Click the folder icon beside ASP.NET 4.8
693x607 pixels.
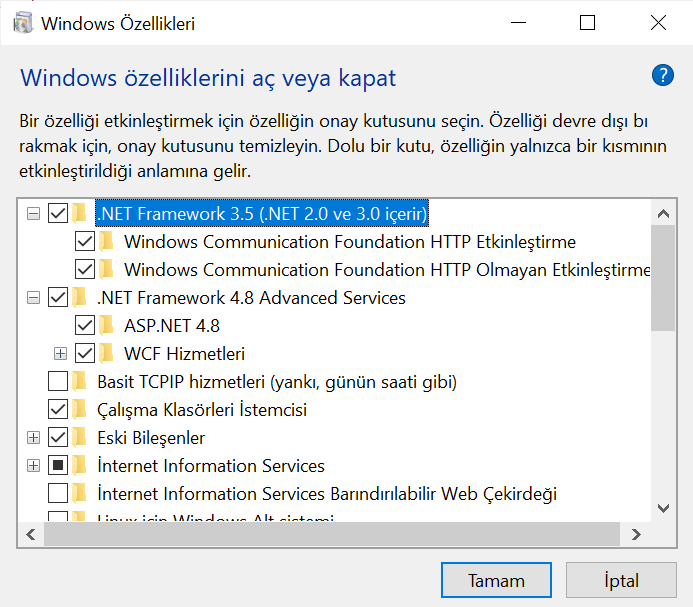point(107,326)
